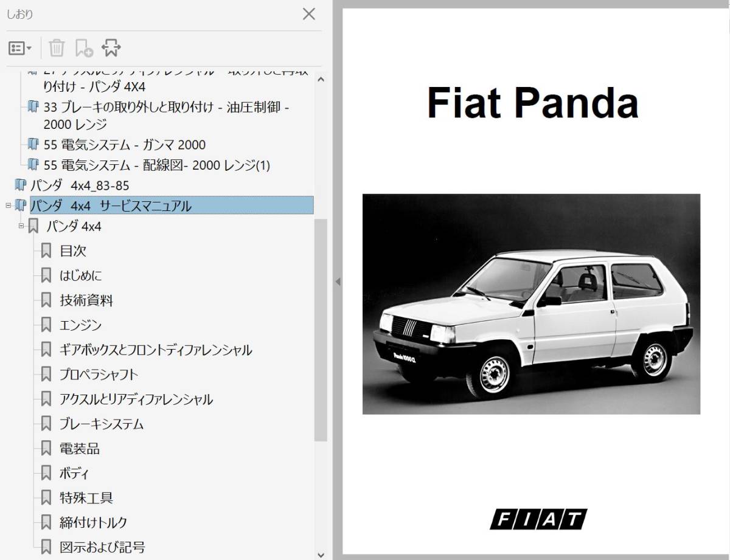Click bookmark icon beside 55 電気システム - ガンマ 2000
This screenshot has width=730, height=560.
coord(34,145)
